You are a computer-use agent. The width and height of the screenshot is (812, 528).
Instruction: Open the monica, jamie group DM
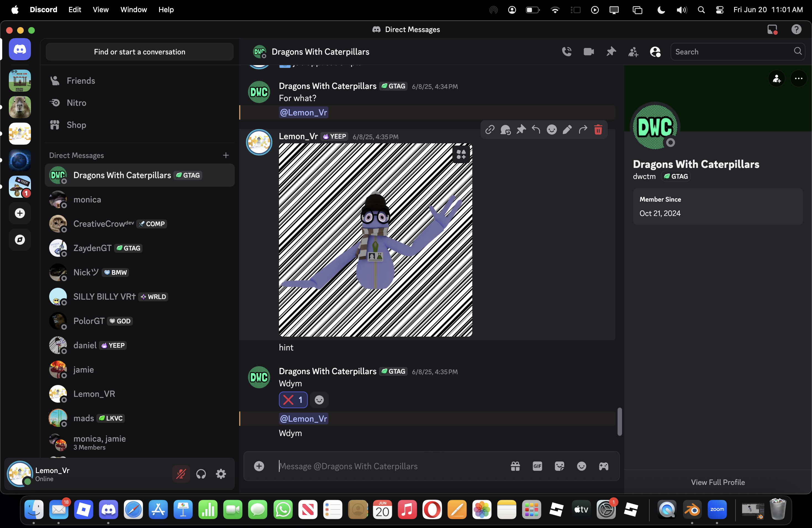[139, 442]
